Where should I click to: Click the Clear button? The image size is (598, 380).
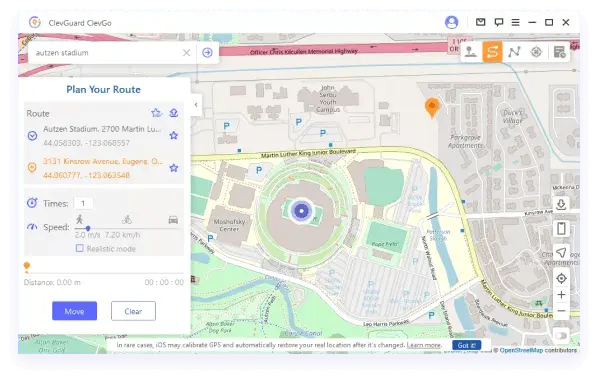click(133, 311)
